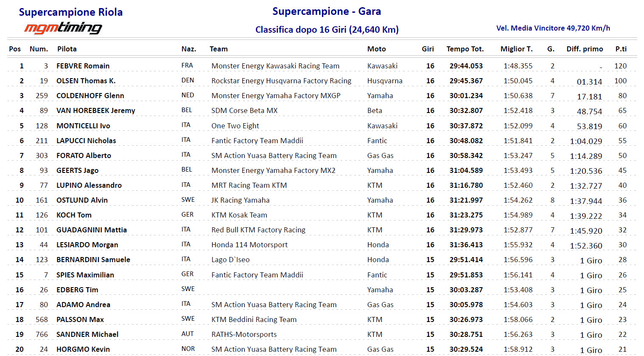
Task: Select rider EDBERG Tim
Action: 77,290
